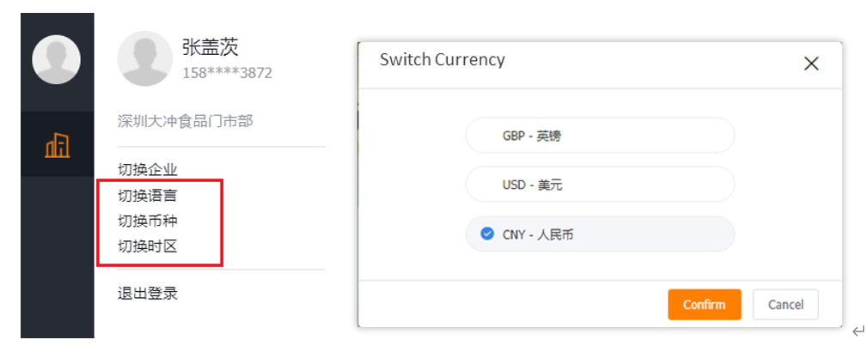Open the 切换企业 menu entry

(x=147, y=169)
